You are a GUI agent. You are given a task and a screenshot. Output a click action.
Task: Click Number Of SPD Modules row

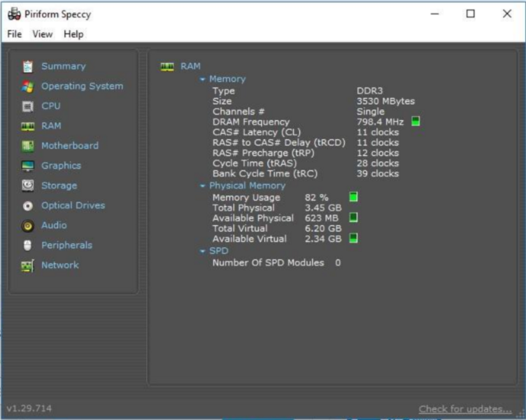coord(277,263)
